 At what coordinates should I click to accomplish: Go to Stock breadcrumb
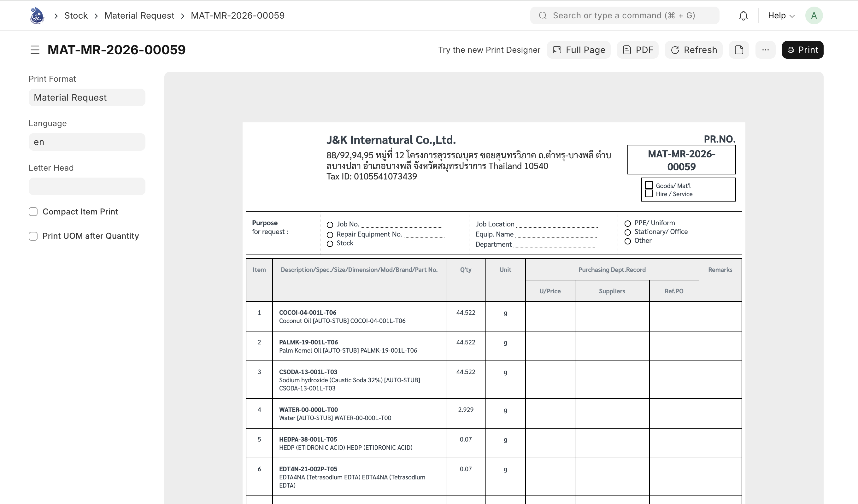76,16
